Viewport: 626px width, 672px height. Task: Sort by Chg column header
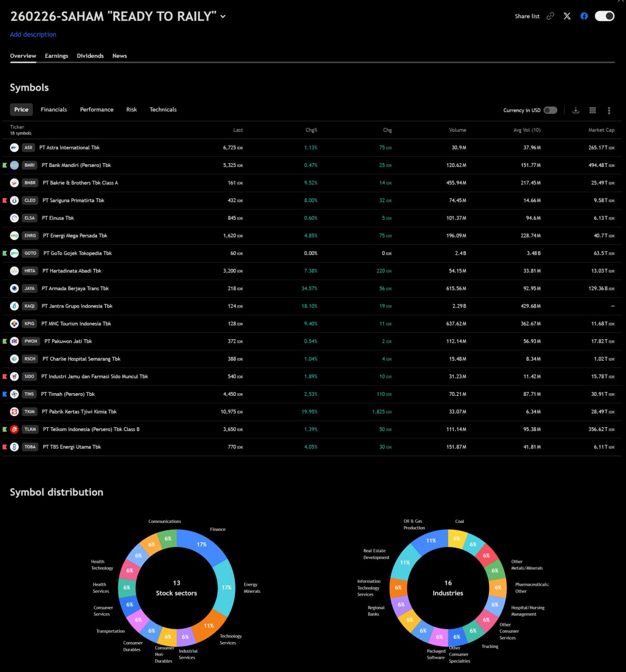387,130
